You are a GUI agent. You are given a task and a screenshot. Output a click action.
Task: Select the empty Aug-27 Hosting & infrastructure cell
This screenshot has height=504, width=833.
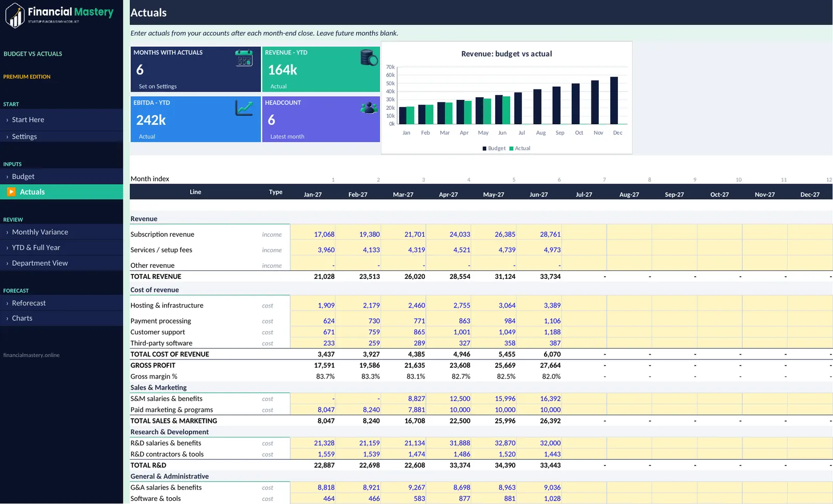[x=629, y=303]
